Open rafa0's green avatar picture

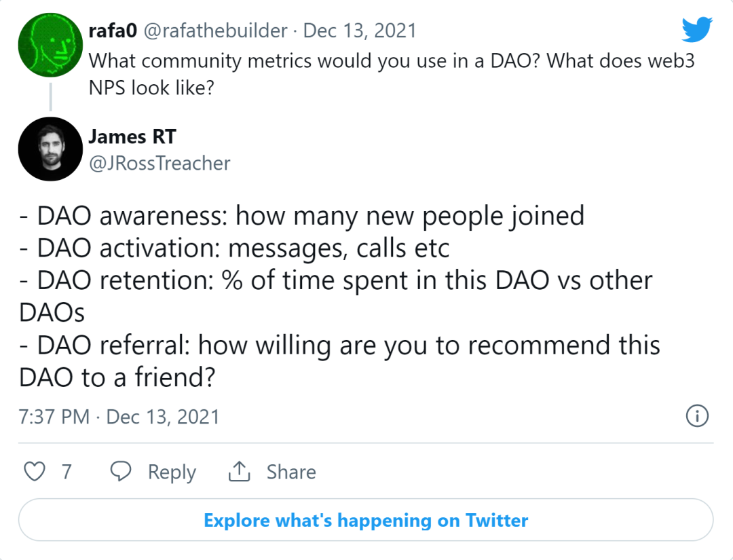coord(50,45)
